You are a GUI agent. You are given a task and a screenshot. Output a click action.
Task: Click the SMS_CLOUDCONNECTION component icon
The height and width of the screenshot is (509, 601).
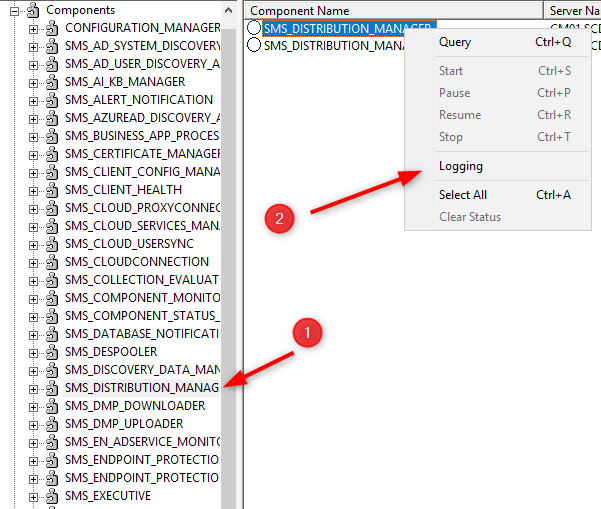pyautogui.click(x=52, y=262)
